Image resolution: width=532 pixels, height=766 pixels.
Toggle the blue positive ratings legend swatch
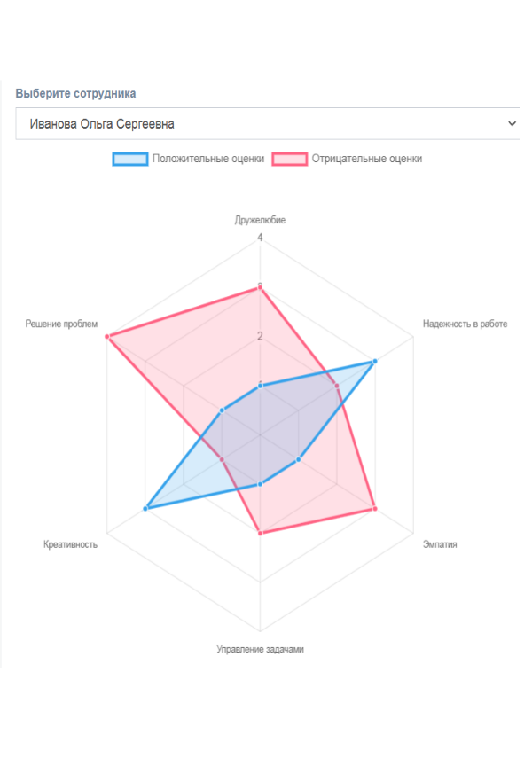coord(129,160)
